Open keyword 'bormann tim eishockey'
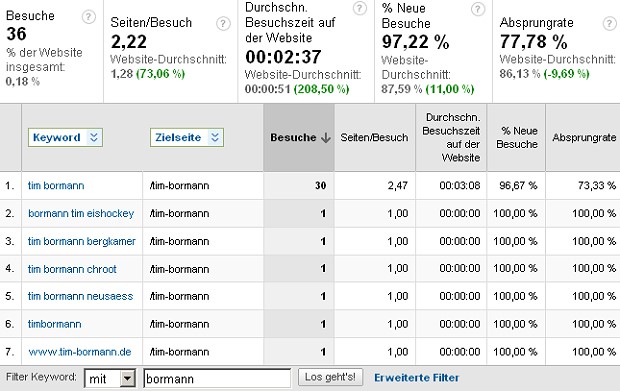The height and width of the screenshot is (391, 620). point(81,213)
